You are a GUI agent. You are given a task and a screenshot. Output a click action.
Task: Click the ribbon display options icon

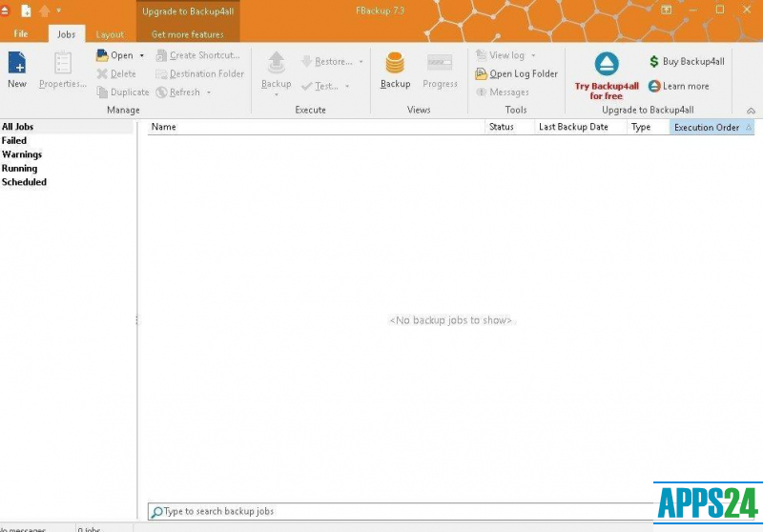click(666, 10)
